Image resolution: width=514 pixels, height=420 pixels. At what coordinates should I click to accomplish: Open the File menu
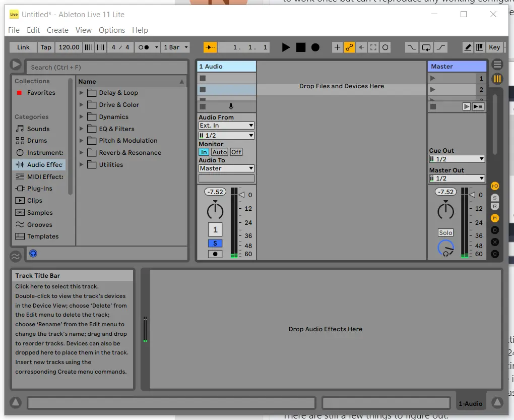14,30
